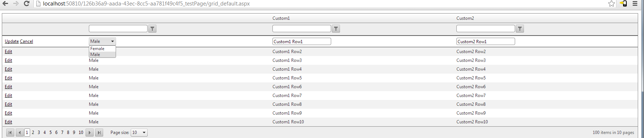The width and height of the screenshot is (644, 138).
Task: Cancel editing the current row
Action: [x=26, y=41]
